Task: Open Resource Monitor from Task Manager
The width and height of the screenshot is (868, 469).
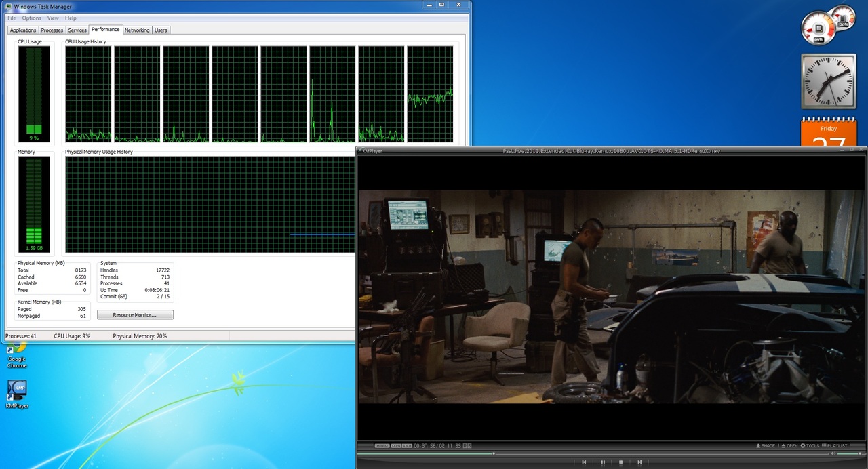Action: tap(135, 315)
